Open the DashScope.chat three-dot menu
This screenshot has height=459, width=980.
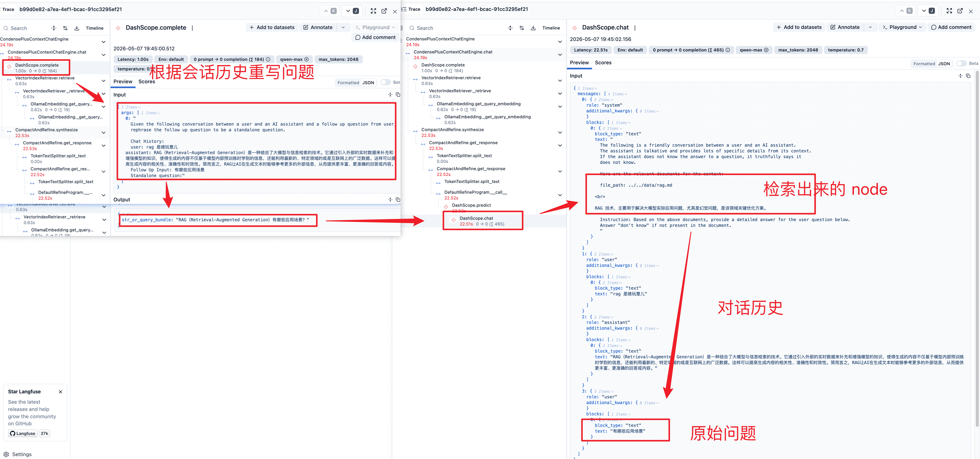635,28
